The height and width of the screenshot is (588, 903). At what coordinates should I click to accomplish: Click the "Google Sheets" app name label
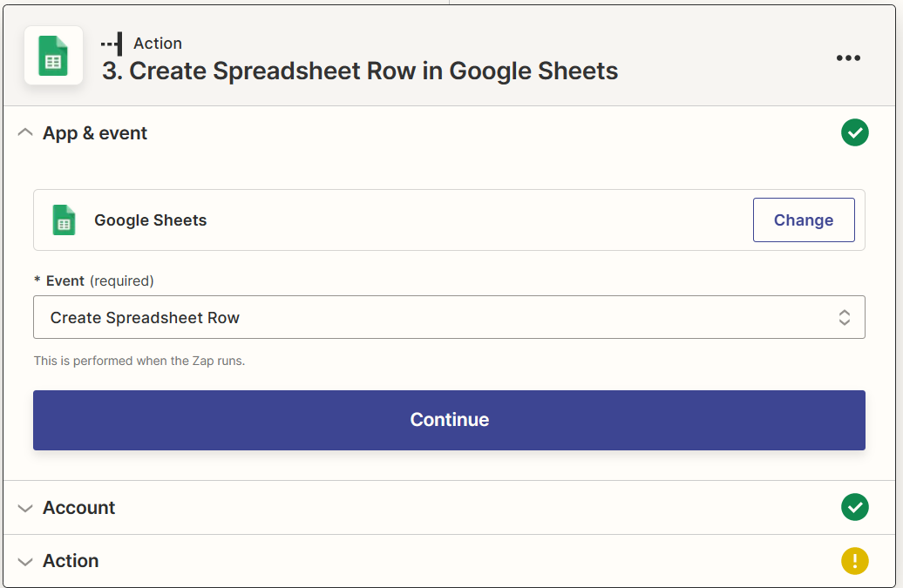151,220
